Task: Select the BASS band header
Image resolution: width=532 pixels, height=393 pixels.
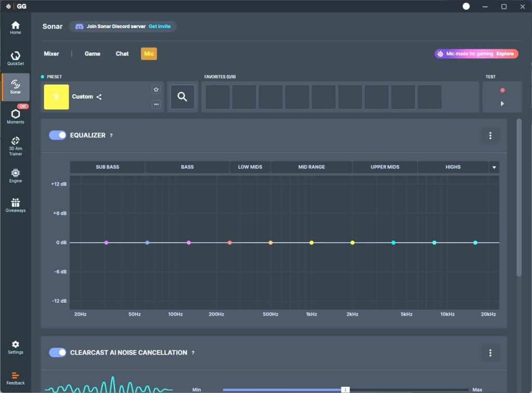Action: click(x=187, y=167)
